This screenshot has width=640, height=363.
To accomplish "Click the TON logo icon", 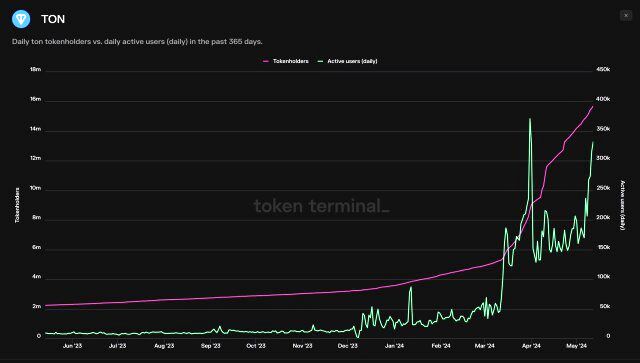I will point(21,19).
